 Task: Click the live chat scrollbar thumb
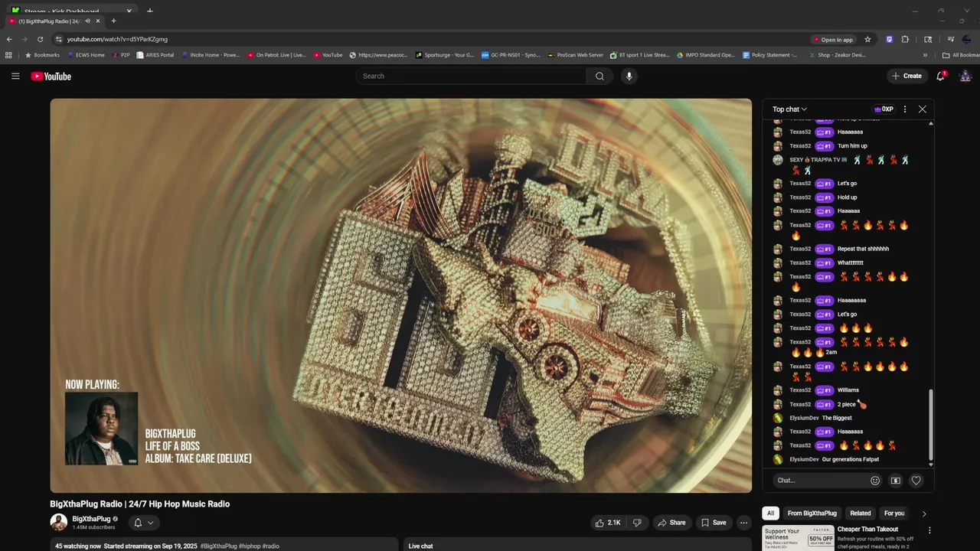click(x=931, y=423)
